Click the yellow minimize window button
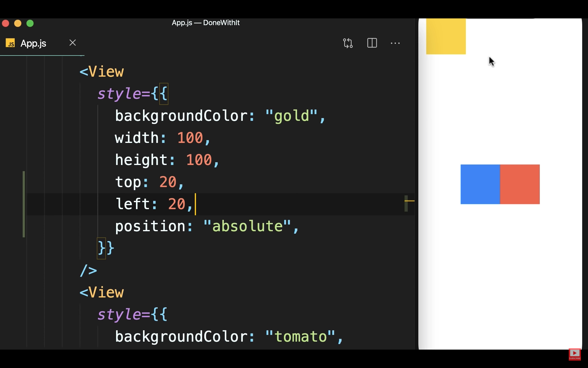Image resolution: width=588 pixels, height=368 pixels. point(18,23)
